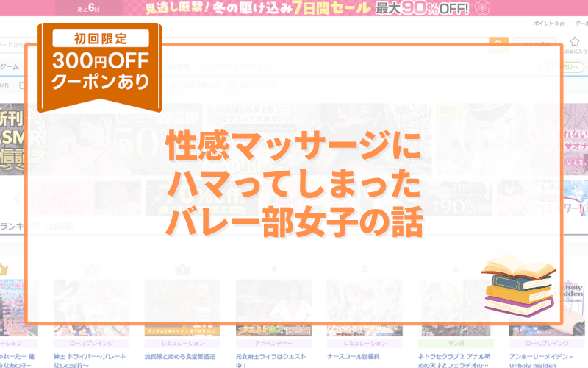This screenshot has width=588, height=368.
Task: Open the ランキング（1時間）heading
Action: coord(37,227)
